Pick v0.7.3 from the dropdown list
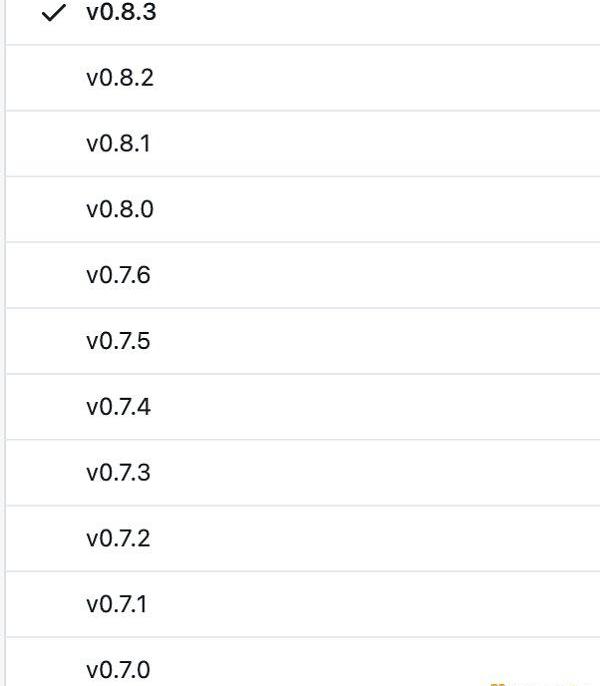 [x=119, y=472]
